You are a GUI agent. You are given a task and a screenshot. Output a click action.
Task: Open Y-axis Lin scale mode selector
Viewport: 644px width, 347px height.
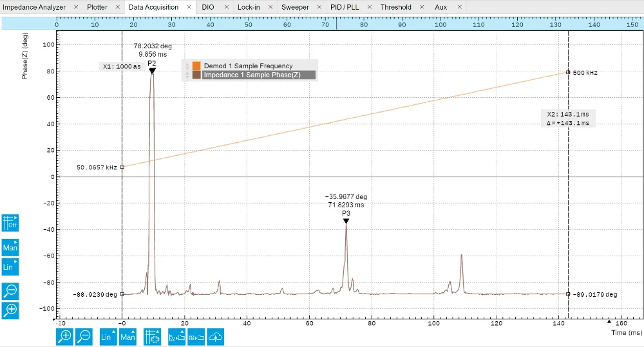[10, 267]
